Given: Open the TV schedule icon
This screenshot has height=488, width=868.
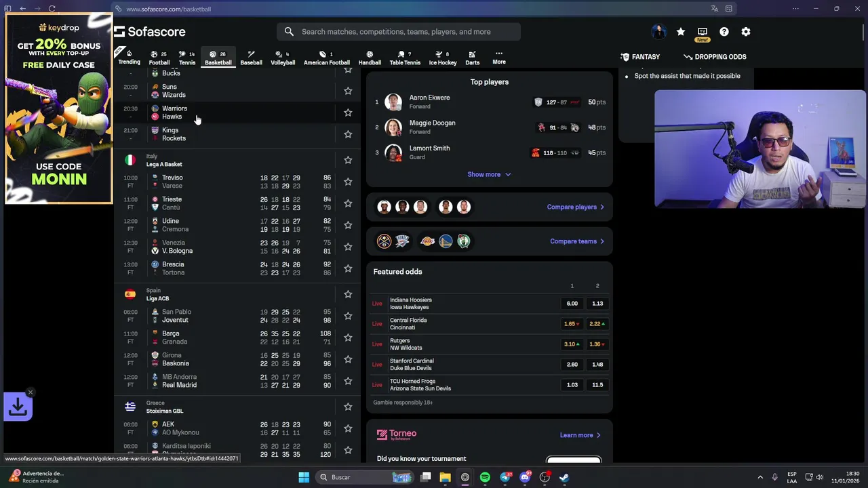Looking at the screenshot, I should [x=703, y=32].
